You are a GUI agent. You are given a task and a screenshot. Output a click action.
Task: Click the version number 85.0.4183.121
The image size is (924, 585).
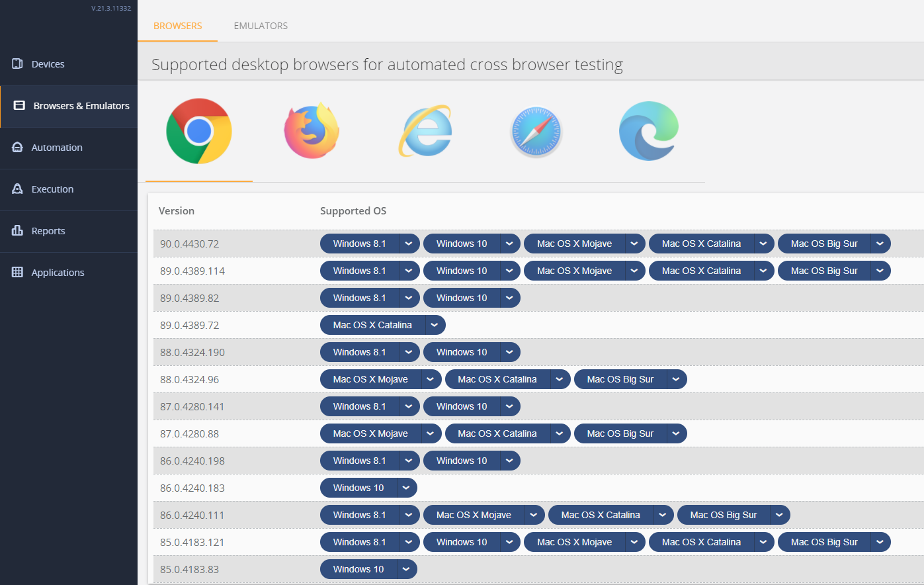click(192, 542)
